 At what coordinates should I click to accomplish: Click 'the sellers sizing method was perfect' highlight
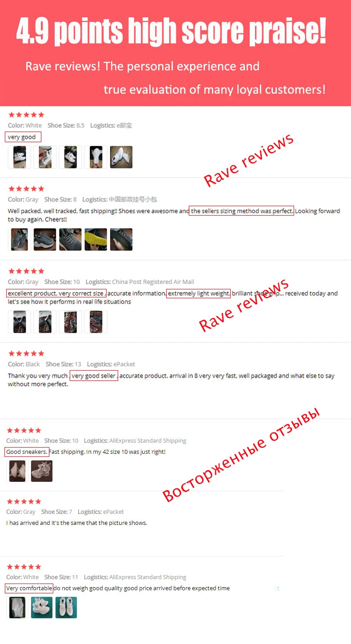tap(242, 211)
